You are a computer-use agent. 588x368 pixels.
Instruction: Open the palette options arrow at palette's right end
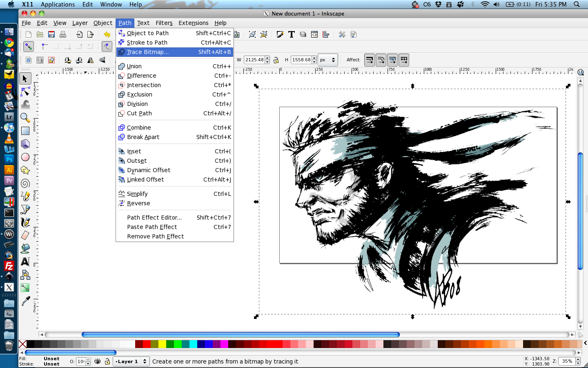(585, 344)
